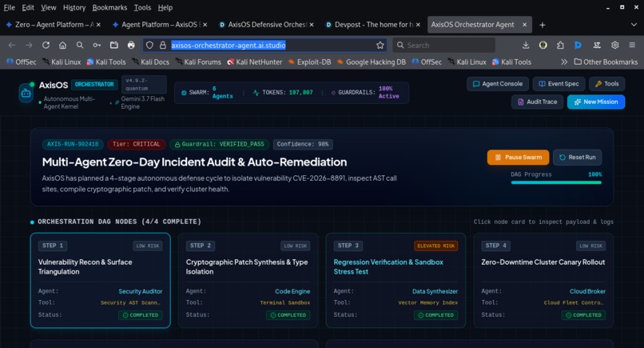Close the AxisOS Defensive Orchestrator tab
The height and width of the screenshot is (348, 644).
tap(312, 25)
